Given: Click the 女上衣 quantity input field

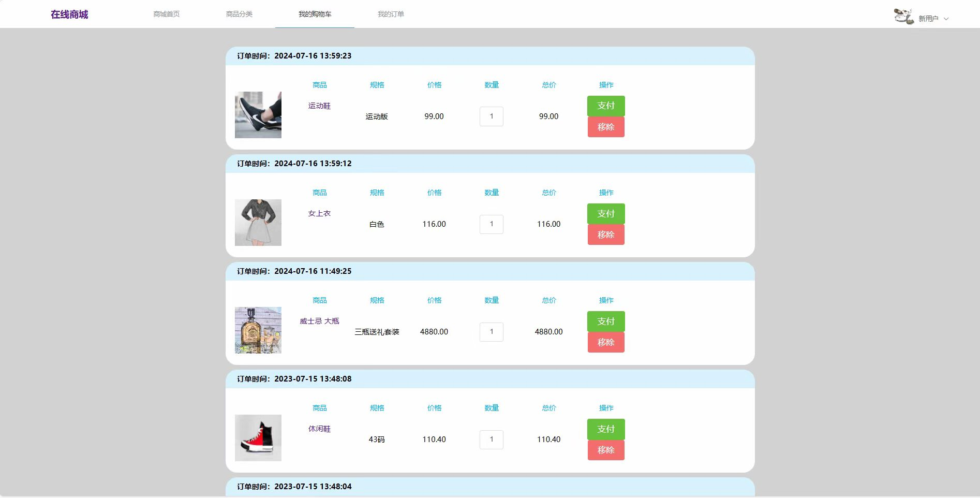Looking at the screenshot, I should point(492,224).
